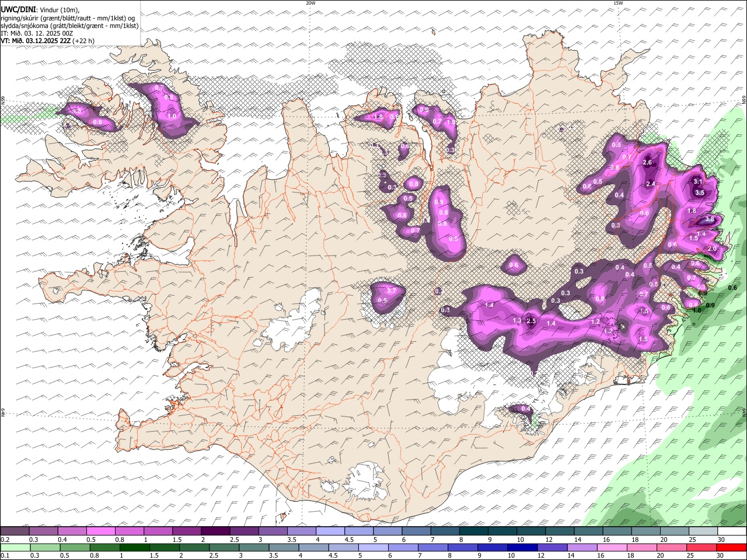Viewport: 747px width, 560px height.
Task: Click the 2.5 value in the central highlands band
Action: [531, 321]
